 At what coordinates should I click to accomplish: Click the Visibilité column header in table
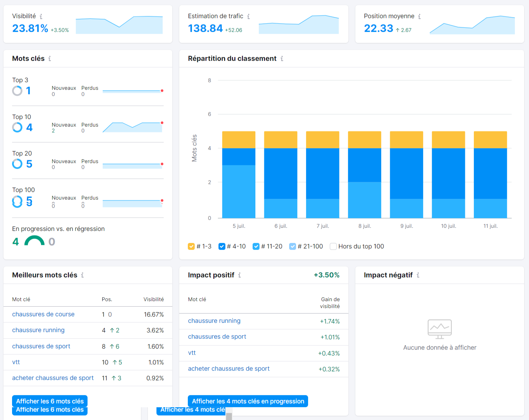pos(154,300)
